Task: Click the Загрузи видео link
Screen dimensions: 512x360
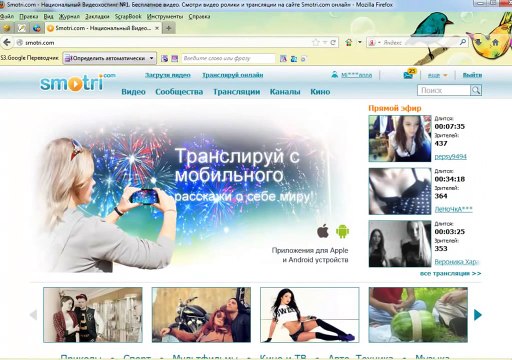Action: (168, 75)
